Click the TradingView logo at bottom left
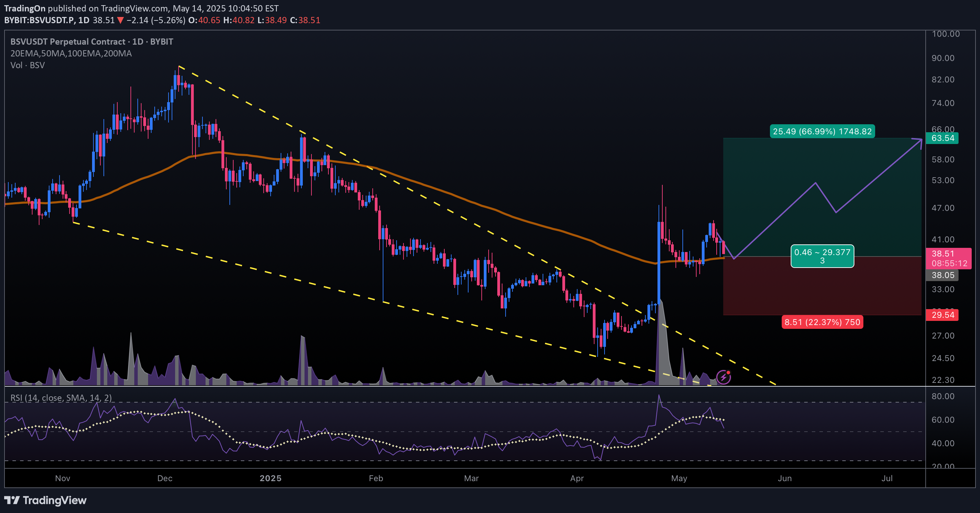The height and width of the screenshot is (513, 980). tap(45, 500)
